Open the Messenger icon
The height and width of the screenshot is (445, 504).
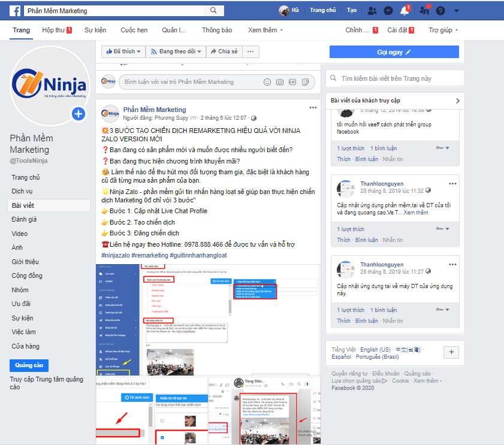(388, 11)
